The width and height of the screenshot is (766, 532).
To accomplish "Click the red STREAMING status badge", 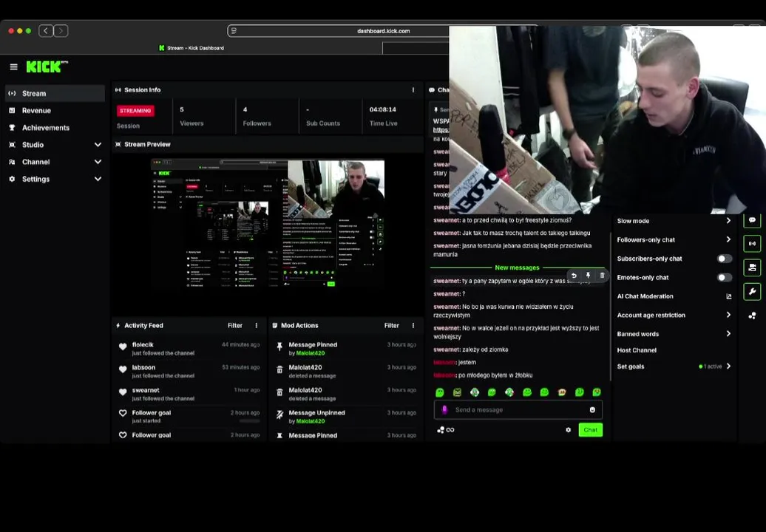I will [x=135, y=111].
